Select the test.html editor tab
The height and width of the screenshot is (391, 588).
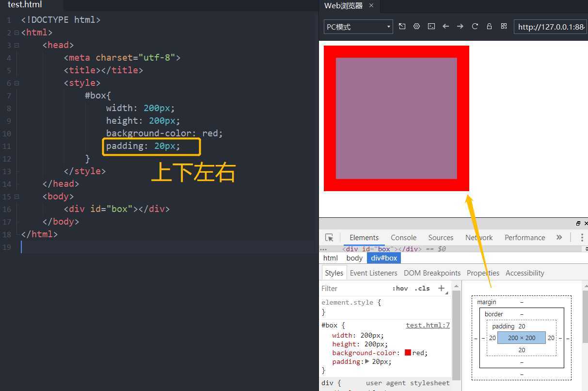click(25, 5)
